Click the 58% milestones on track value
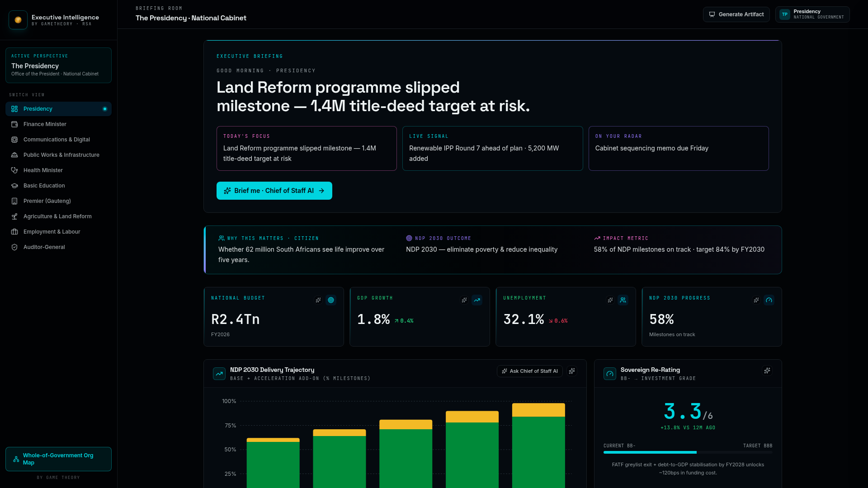Image resolution: width=868 pixels, height=488 pixels. point(661,319)
